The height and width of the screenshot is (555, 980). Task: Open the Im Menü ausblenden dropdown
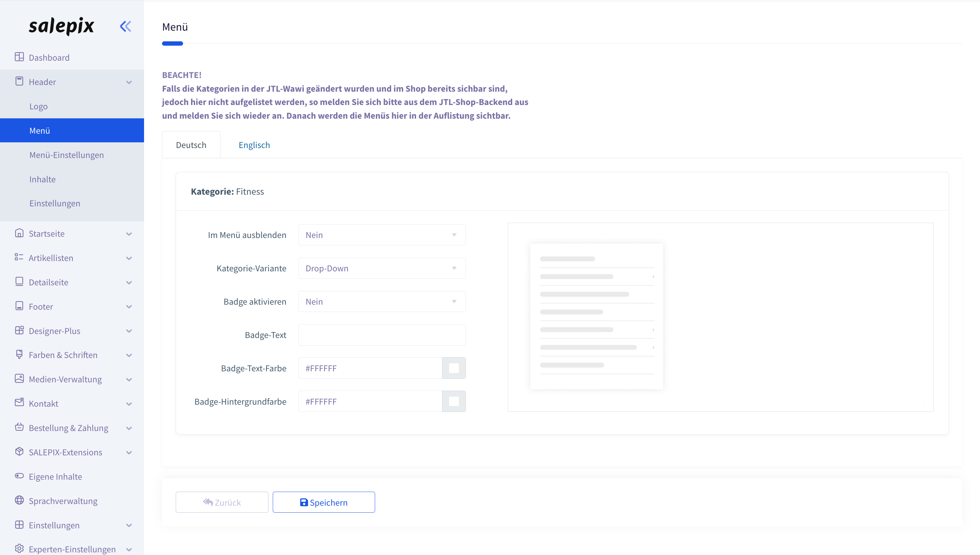coord(382,235)
